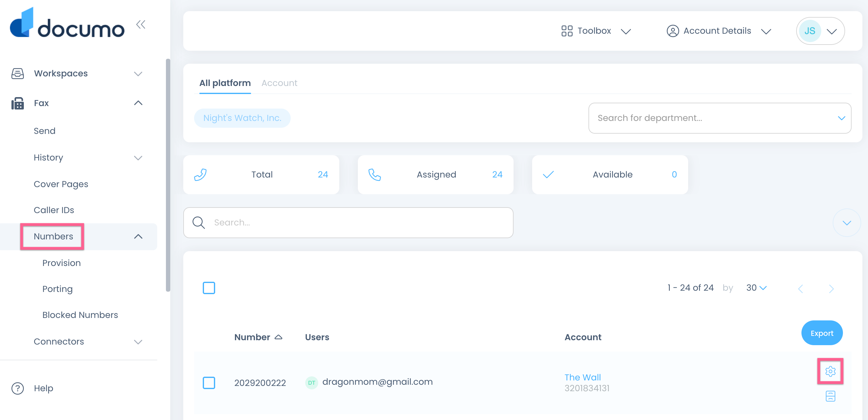The image size is (868, 420).
Task: Click the Connectors menu label
Action: [x=59, y=341]
